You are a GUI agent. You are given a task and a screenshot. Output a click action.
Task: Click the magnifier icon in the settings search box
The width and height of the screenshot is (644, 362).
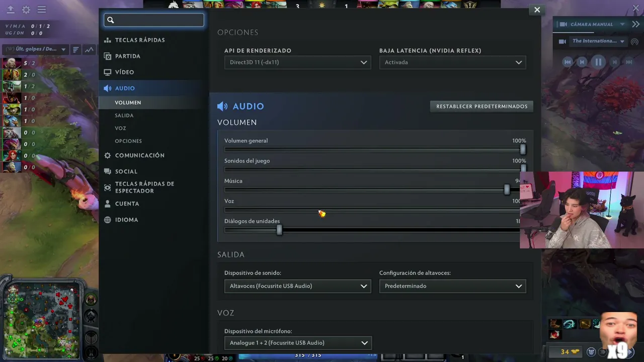point(111,20)
